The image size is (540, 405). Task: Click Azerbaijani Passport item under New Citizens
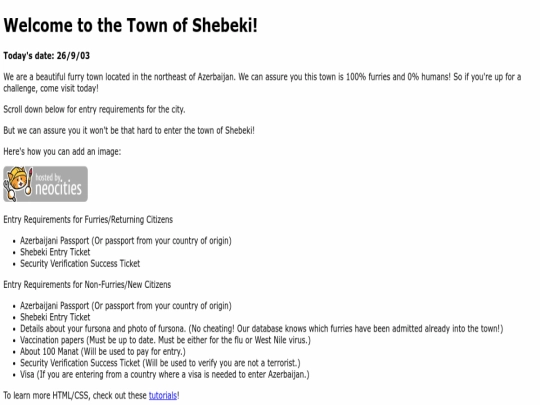tap(126, 306)
